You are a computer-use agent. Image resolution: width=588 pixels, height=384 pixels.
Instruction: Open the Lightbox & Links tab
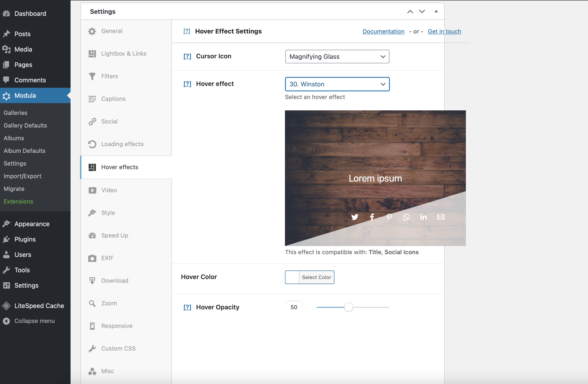tap(126, 54)
